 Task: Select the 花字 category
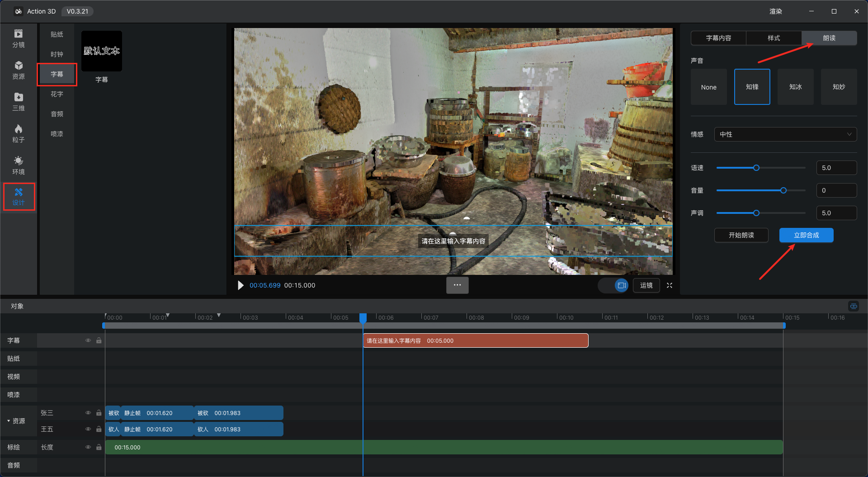click(57, 94)
